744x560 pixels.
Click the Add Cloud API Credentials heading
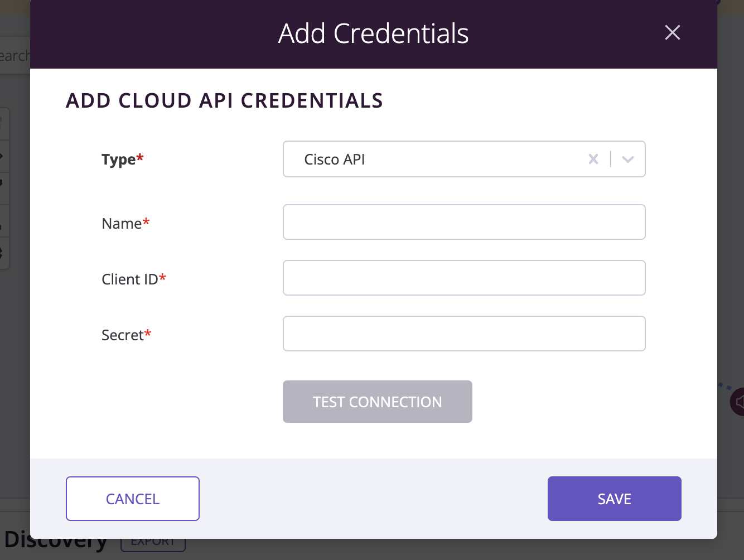coord(225,100)
